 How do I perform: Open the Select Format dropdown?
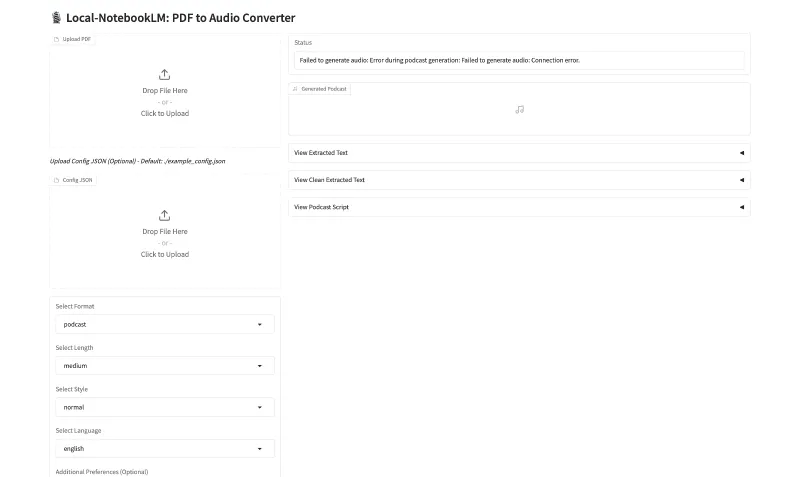(x=164, y=324)
